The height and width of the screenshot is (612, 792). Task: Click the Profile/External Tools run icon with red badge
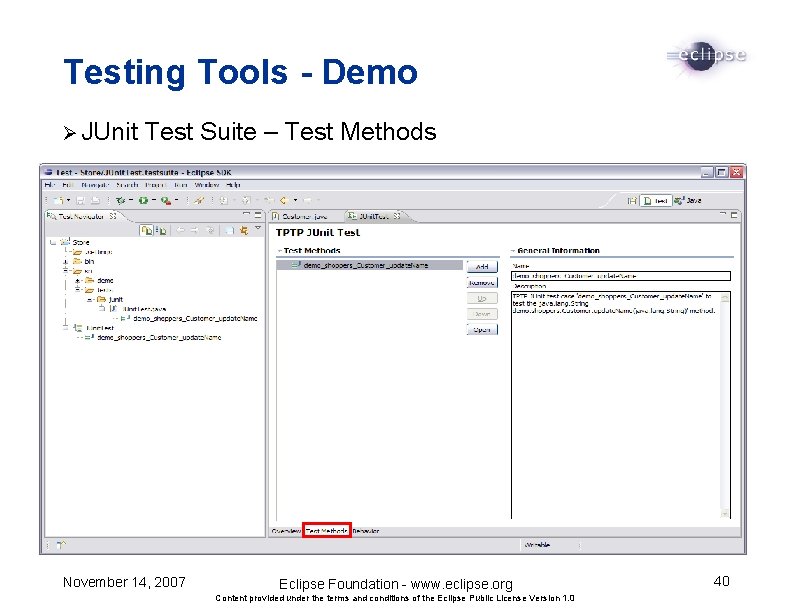point(166,200)
